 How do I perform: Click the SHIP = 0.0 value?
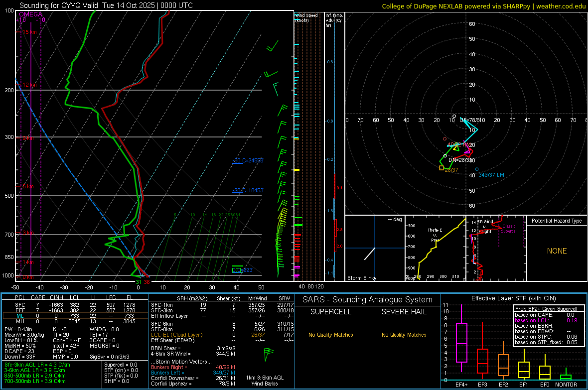coord(117,381)
